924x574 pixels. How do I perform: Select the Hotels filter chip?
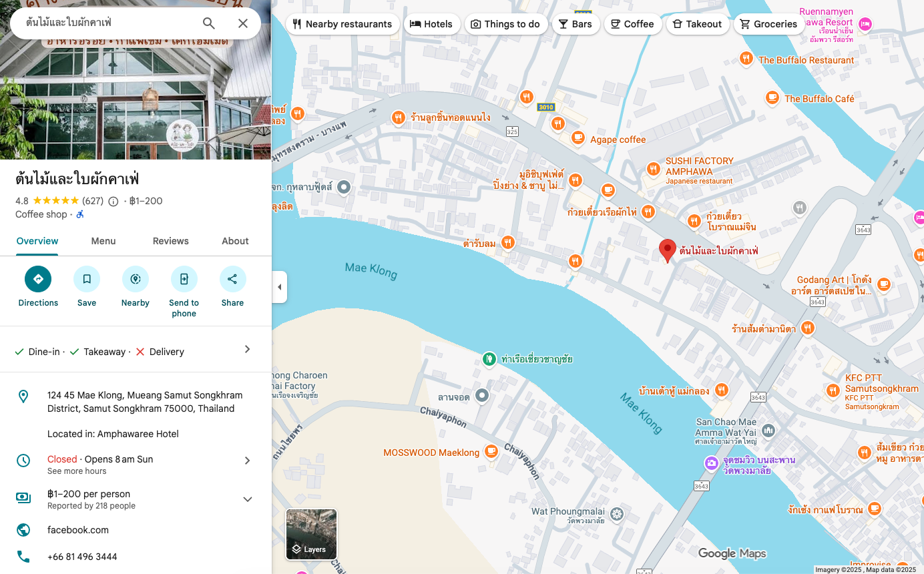pos(431,24)
